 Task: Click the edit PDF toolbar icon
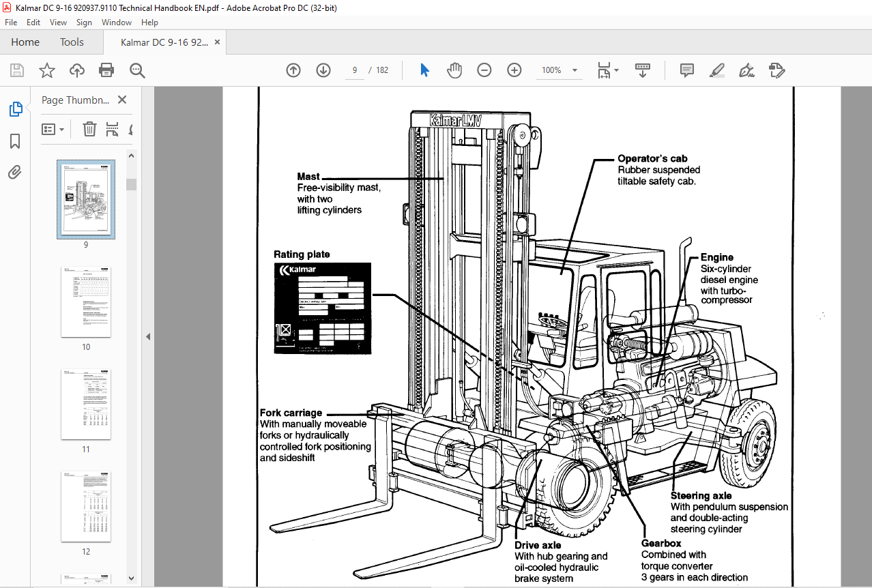(776, 70)
